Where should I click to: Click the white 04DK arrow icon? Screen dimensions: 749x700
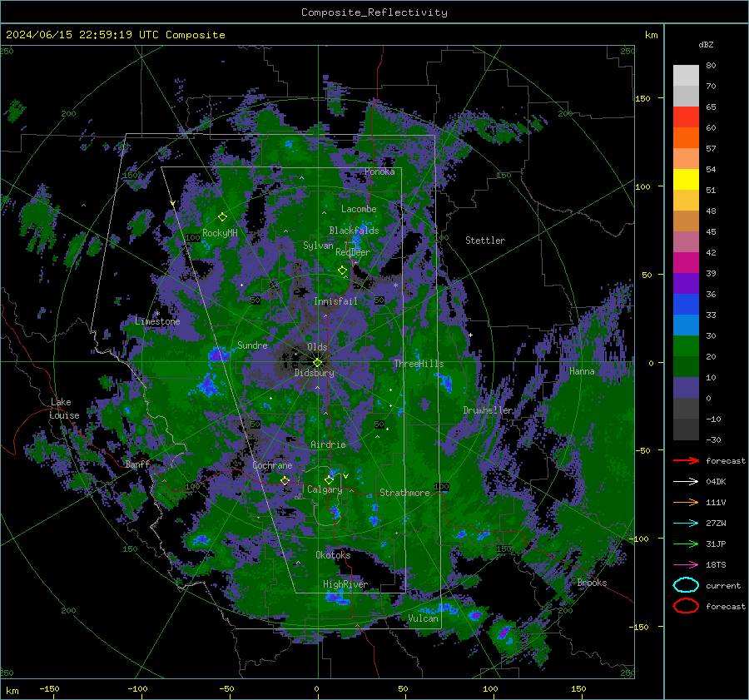(x=686, y=481)
